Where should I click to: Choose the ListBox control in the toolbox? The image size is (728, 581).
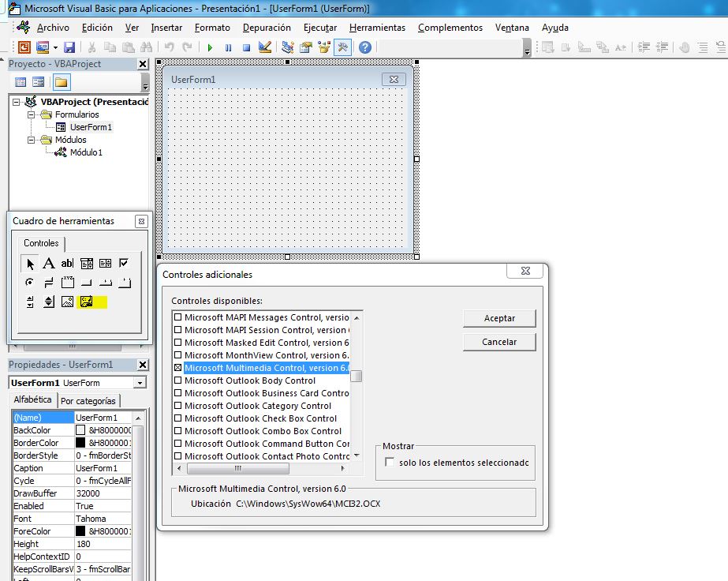pos(106,264)
